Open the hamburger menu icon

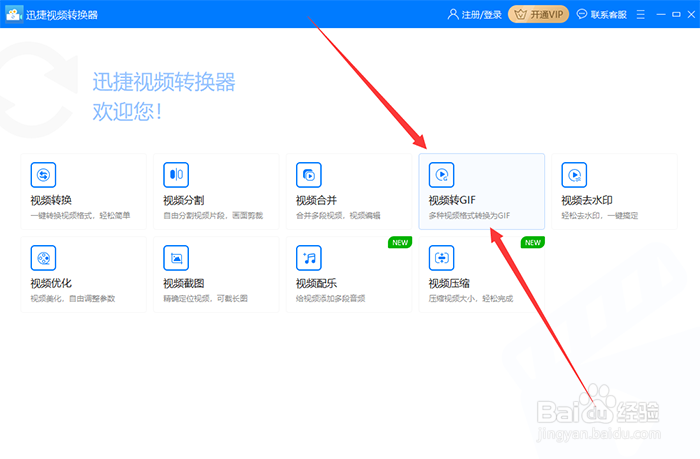pyautogui.click(x=641, y=15)
